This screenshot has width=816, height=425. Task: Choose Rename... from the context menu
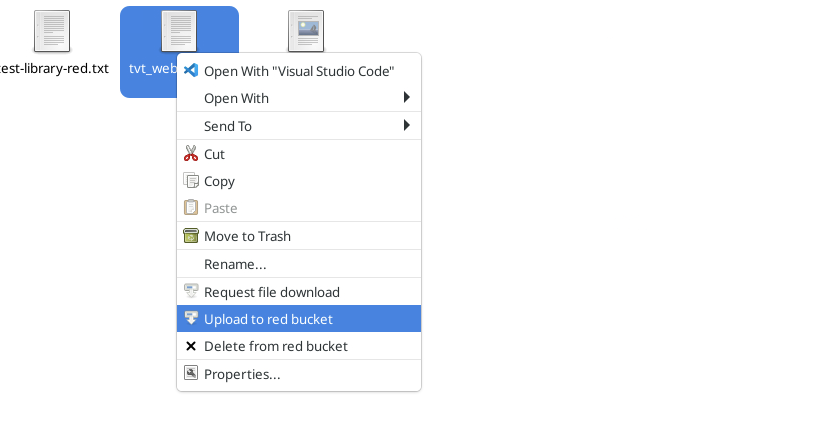click(235, 264)
